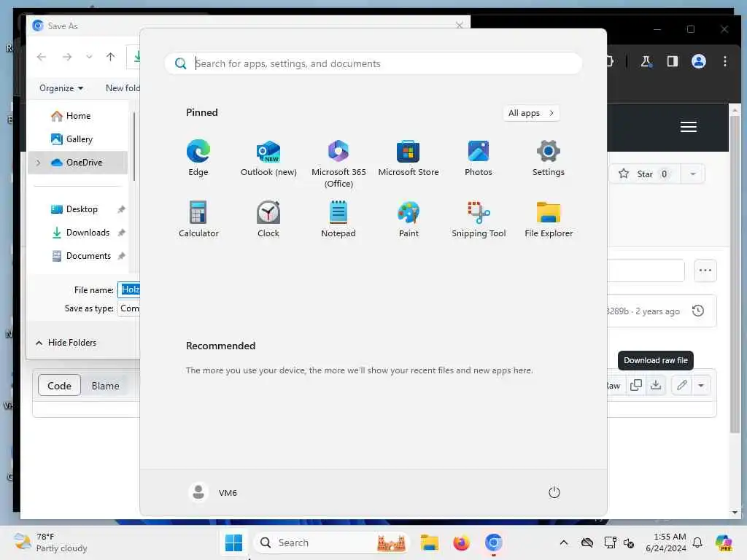This screenshot has width=747, height=560.
Task: Click the network status tray icon
Action: [x=611, y=542]
